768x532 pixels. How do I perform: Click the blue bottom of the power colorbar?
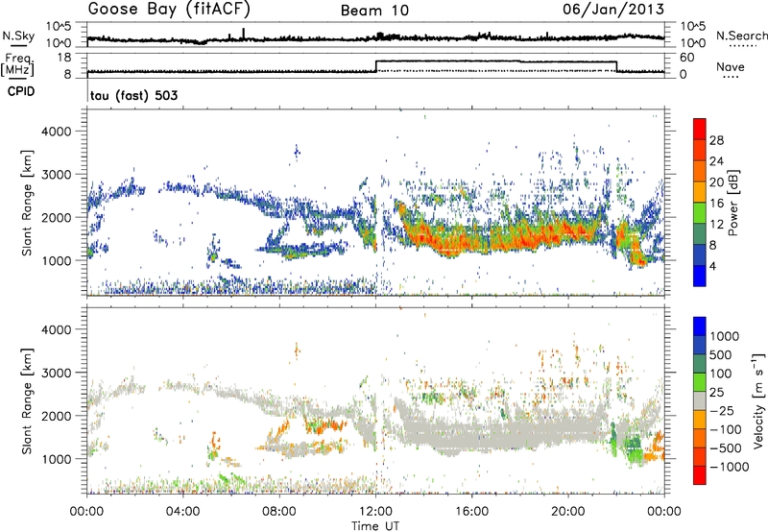(x=700, y=277)
